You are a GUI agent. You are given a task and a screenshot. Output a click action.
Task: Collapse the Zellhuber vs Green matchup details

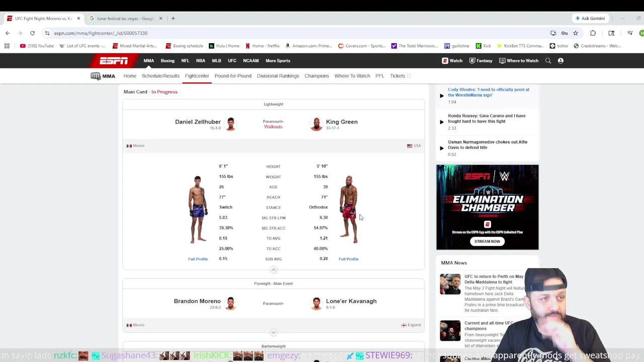[x=273, y=270]
